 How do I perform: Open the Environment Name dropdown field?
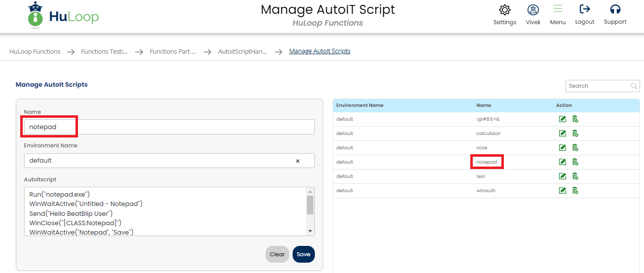coord(158,161)
